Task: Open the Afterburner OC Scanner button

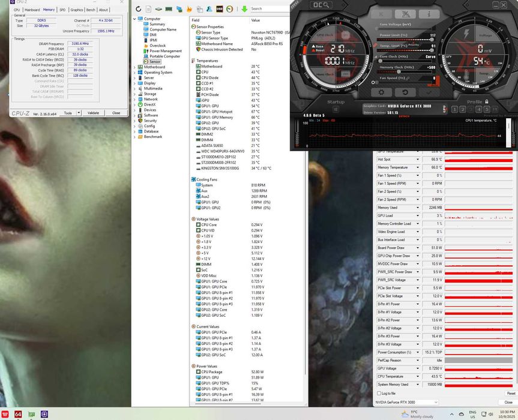Action: coord(321,5)
